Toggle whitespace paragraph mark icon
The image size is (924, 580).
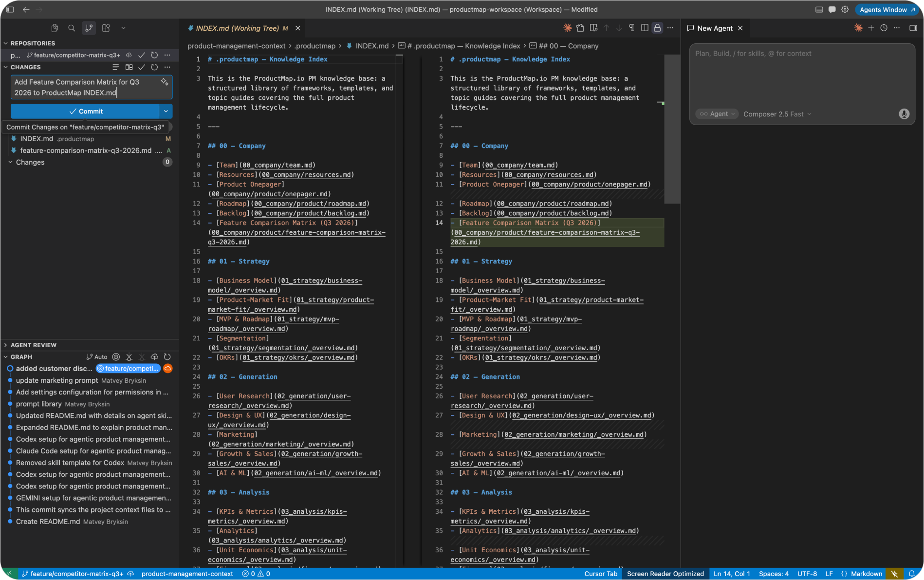click(x=631, y=28)
